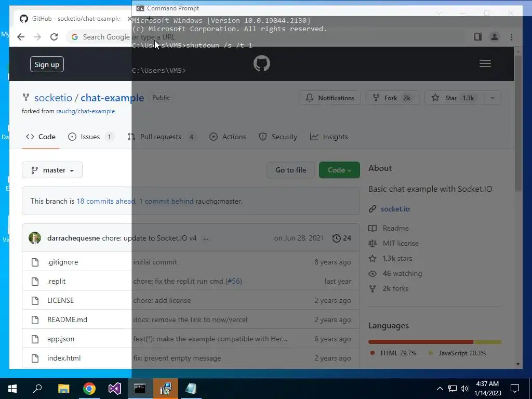The width and height of the screenshot is (532, 399).
Task: Click Chrome forward arrow button
Action: [x=37, y=37]
